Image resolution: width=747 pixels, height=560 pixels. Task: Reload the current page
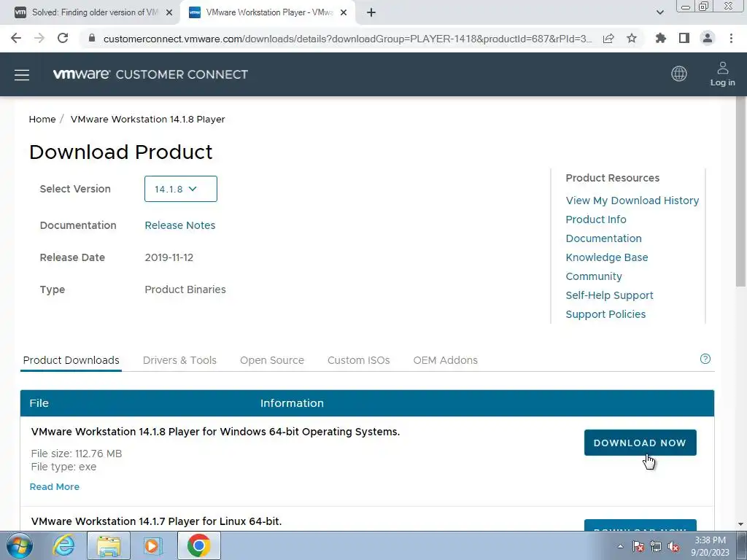point(63,38)
